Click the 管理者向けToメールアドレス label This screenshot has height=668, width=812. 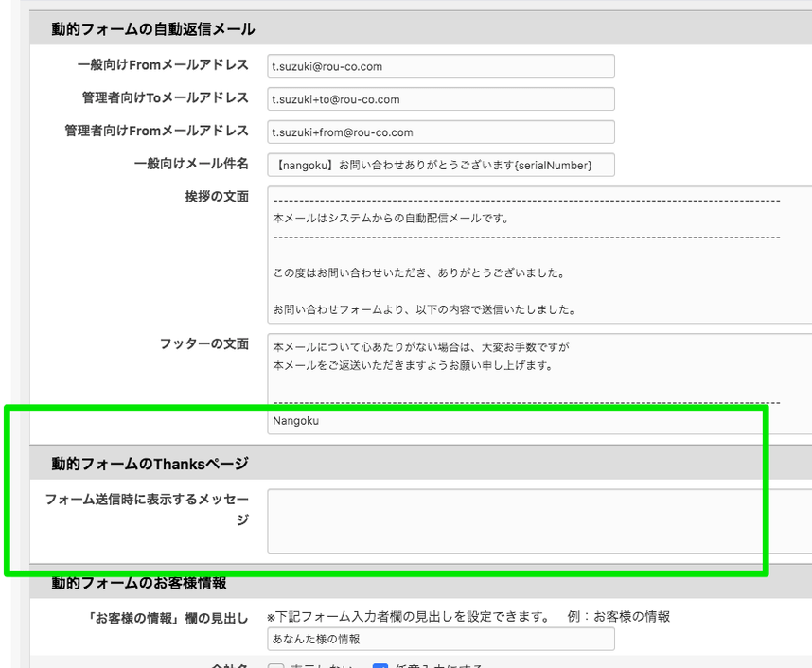coord(166,98)
